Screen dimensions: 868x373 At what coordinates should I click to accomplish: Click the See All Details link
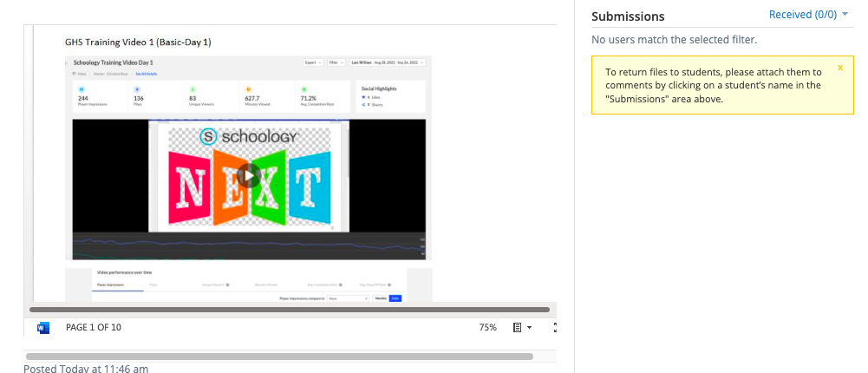(x=147, y=74)
